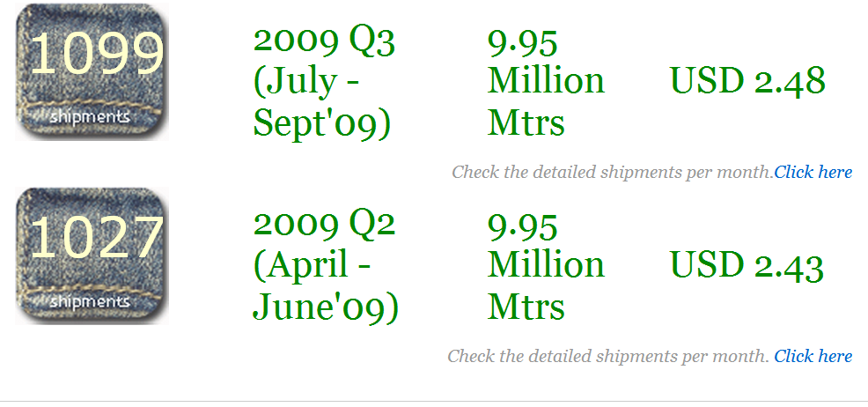Select the 2009 Q2 heading text
This screenshot has width=868, height=407.
[x=324, y=225]
